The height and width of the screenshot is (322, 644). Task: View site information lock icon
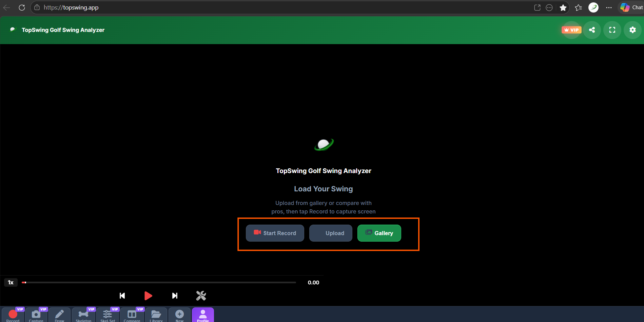click(x=37, y=7)
